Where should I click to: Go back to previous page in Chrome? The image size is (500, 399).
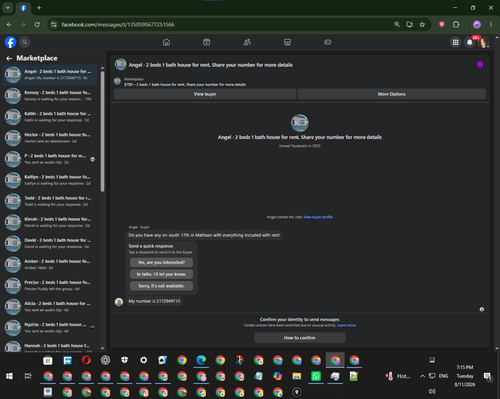9,25
